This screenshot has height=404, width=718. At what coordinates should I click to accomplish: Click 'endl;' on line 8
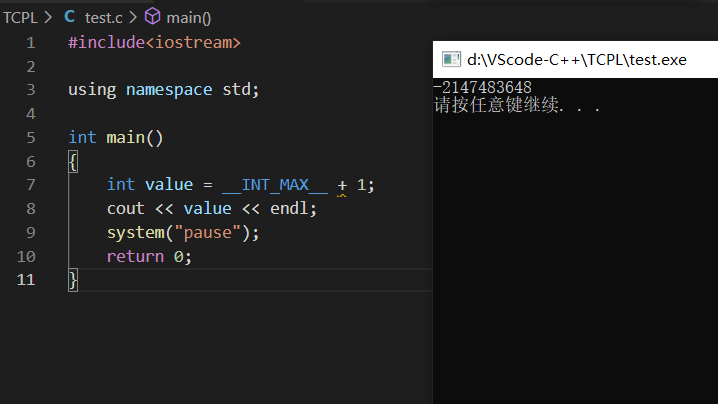coord(293,209)
